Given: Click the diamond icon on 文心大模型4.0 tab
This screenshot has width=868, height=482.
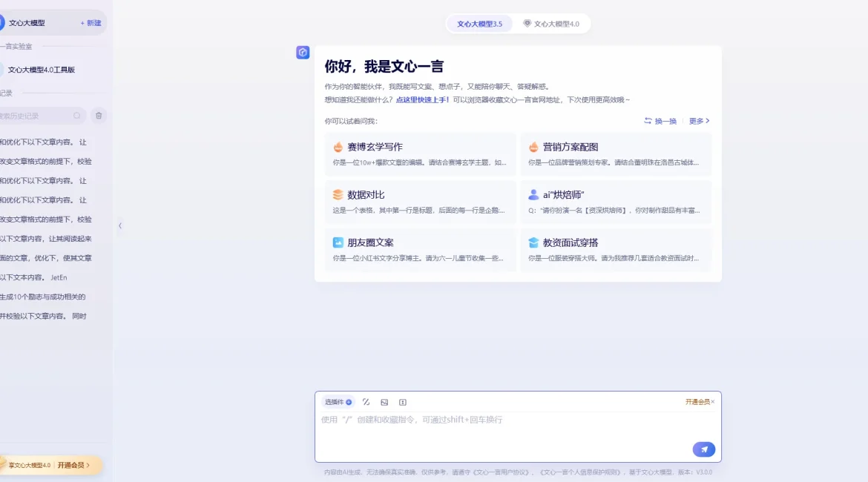Looking at the screenshot, I should tap(527, 23).
